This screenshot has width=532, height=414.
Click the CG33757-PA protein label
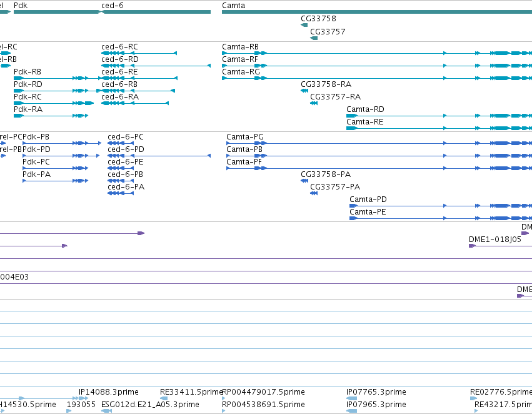point(335,187)
